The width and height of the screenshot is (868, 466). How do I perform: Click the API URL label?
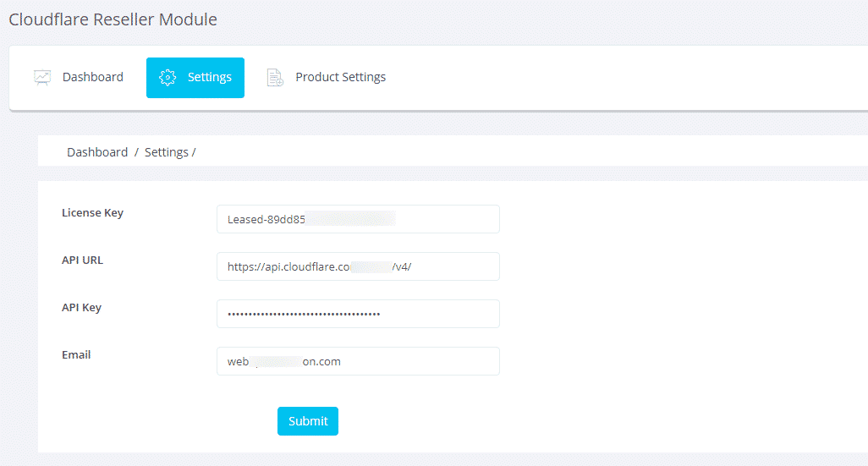[x=82, y=260]
